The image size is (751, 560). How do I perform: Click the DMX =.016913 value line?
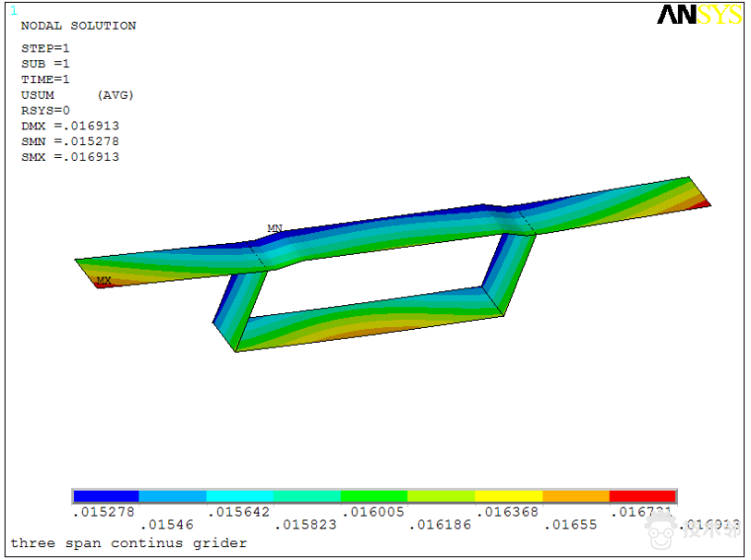(70, 126)
